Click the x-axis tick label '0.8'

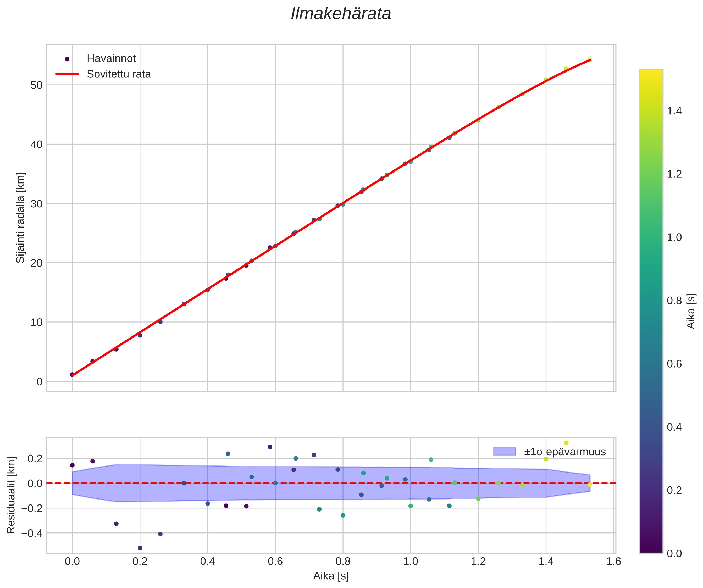pyautogui.click(x=343, y=562)
